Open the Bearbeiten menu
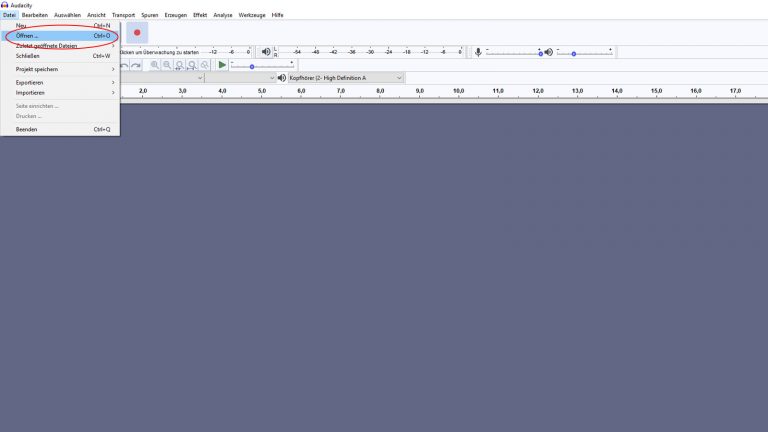768x432 pixels. pos(35,15)
